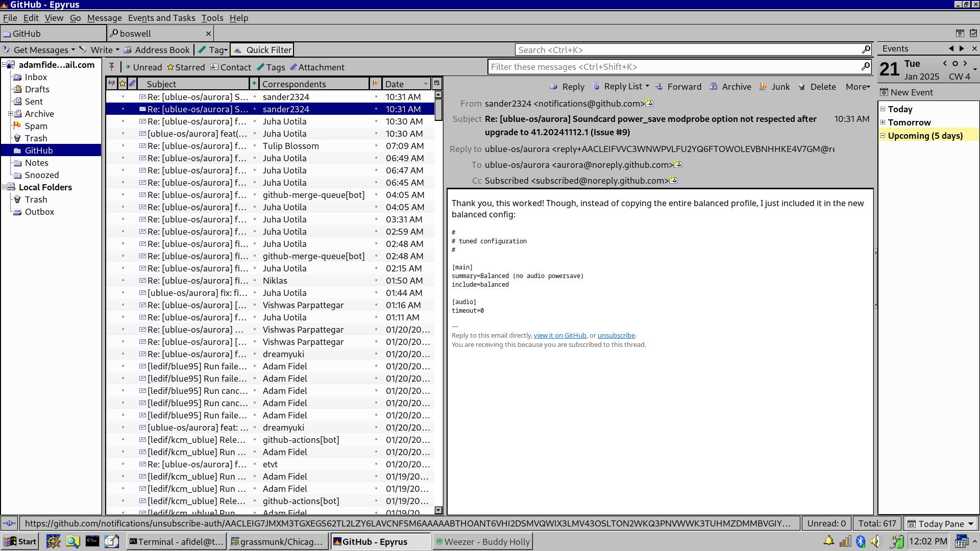Close the Events pane
Image resolution: width=980 pixels, height=551 pixels.
click(974, 48)
